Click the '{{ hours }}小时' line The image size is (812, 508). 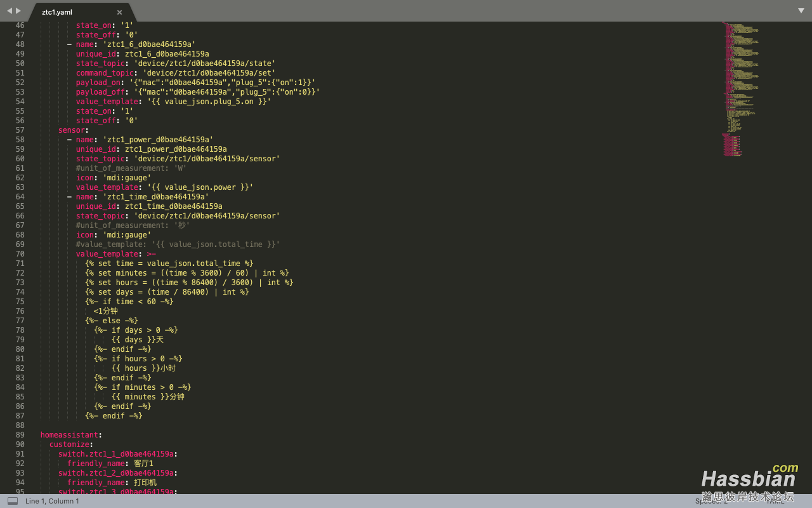(144, 368)
